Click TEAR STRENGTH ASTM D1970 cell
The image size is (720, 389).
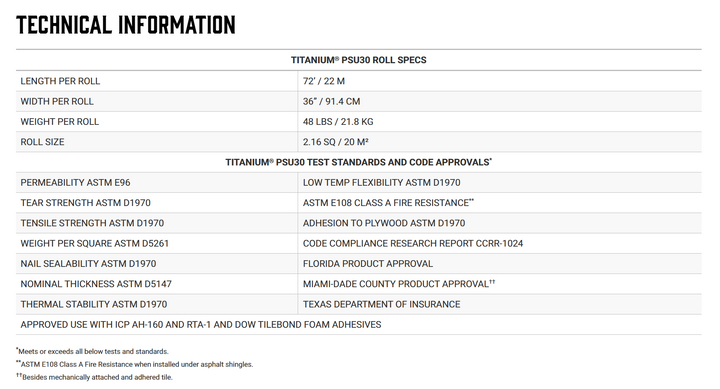coord(157,203)
